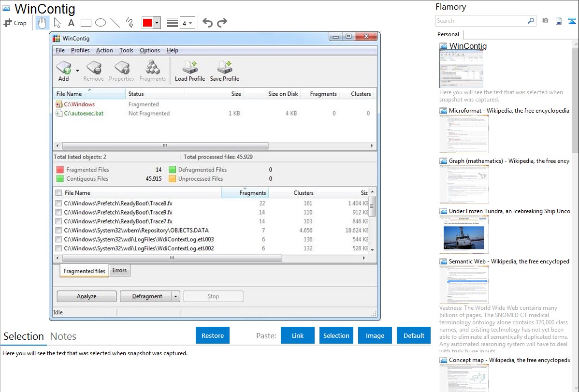579x392 pixels.
Task: Check the WdiContextLog.etl.002 checkbox
Action: (58, 248)
